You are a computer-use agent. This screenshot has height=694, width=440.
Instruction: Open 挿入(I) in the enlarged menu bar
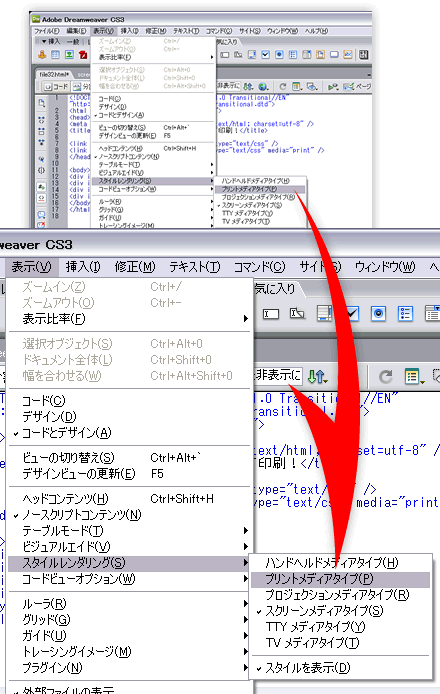pos(83,267)
